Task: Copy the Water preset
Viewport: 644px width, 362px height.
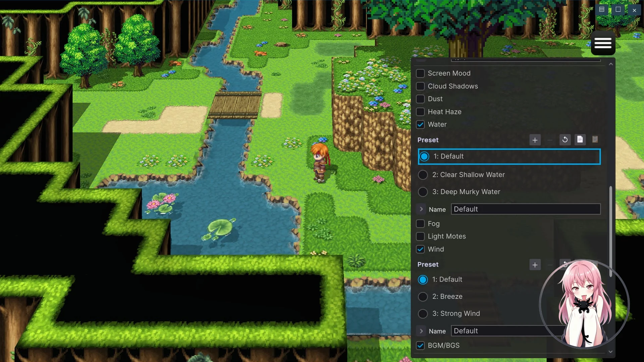Action: tap(580, 140)
